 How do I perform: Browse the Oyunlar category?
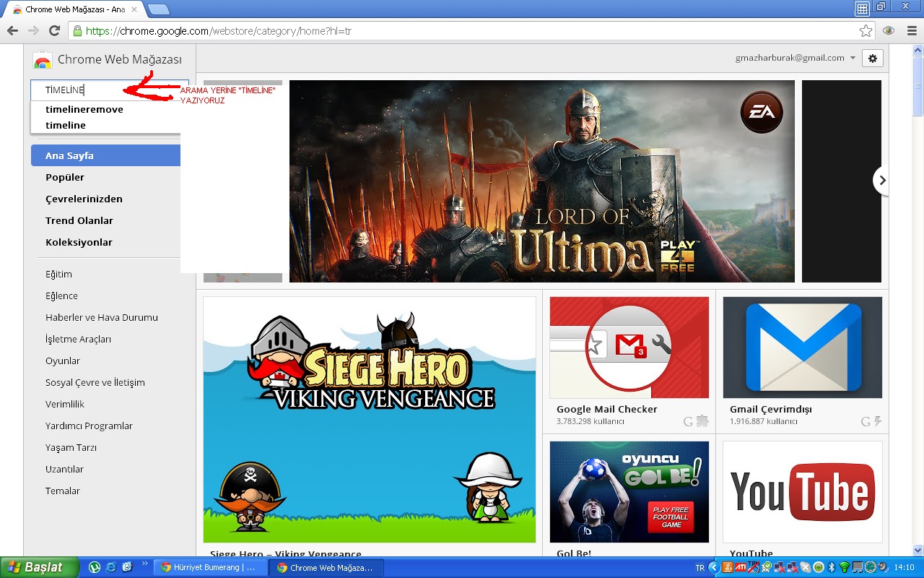tap(63, 361)
